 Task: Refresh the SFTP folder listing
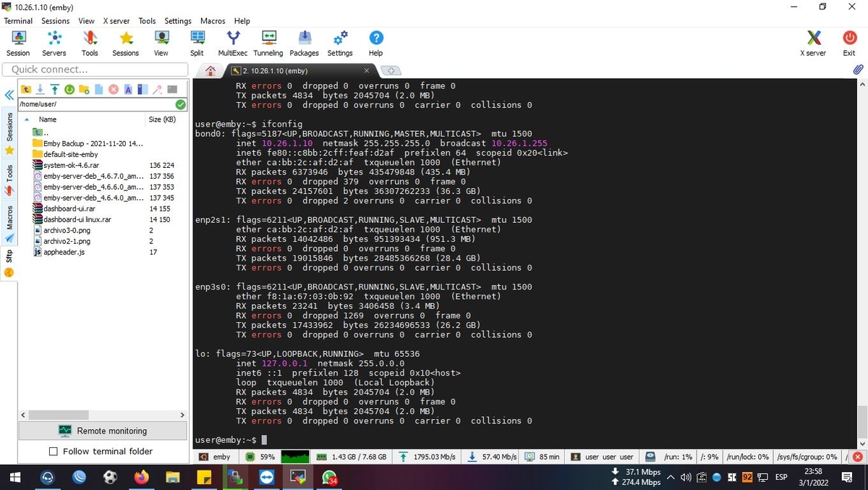tap(69, 90)
